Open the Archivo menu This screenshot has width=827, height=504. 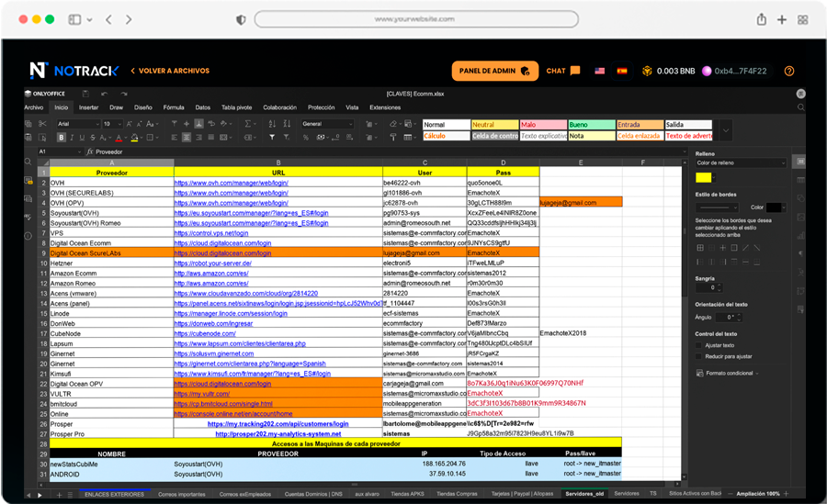coord(34,107)
